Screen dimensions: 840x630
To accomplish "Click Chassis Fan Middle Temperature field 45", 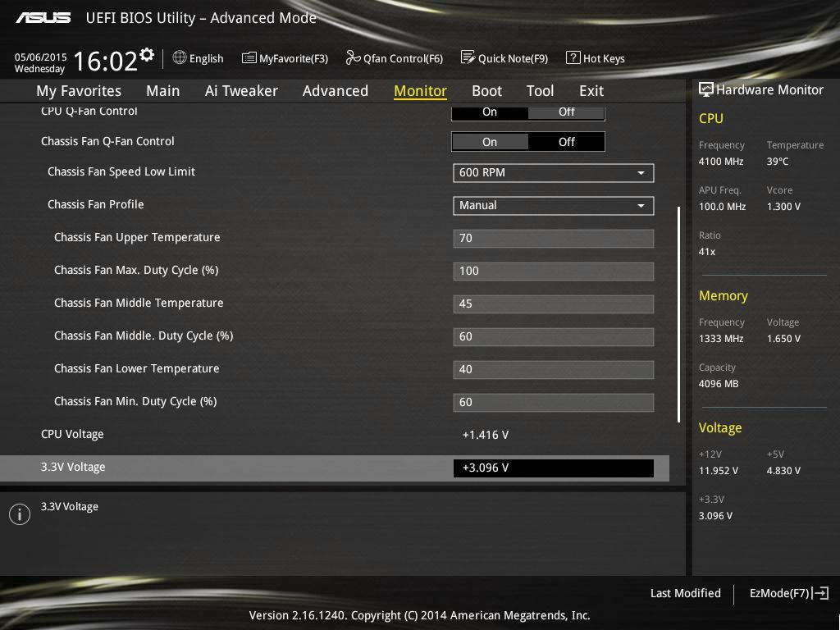I will pos(554,304).
